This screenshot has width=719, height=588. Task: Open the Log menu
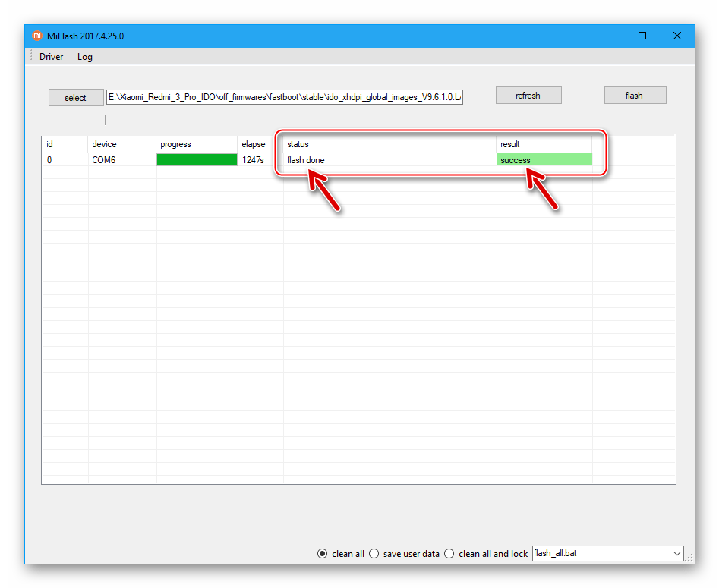pyautogui.click(x=85, y=57)
